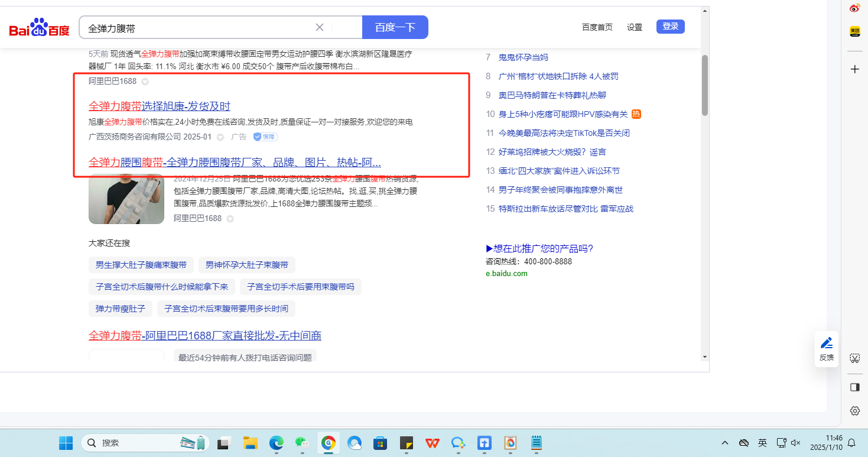868x457 pixels.
Task: Expand dropdown beside 阿里巴巴1688 under thumbnail result
Action: pos(230,219)
